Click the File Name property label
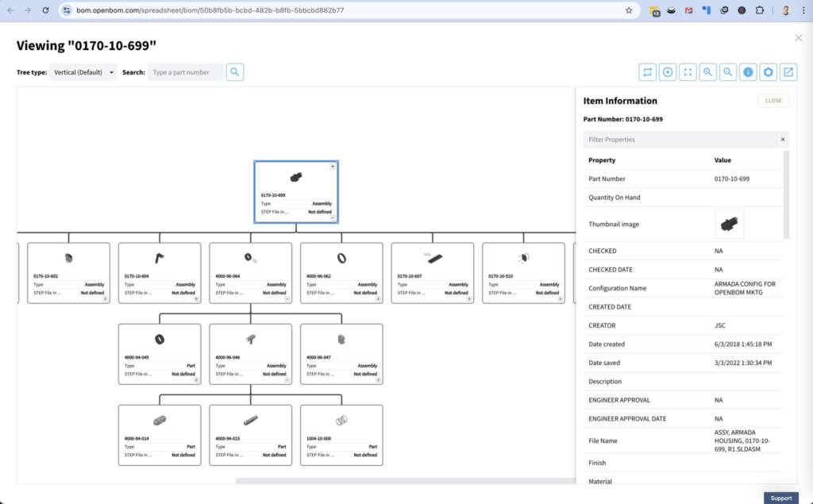 (603, 441)
